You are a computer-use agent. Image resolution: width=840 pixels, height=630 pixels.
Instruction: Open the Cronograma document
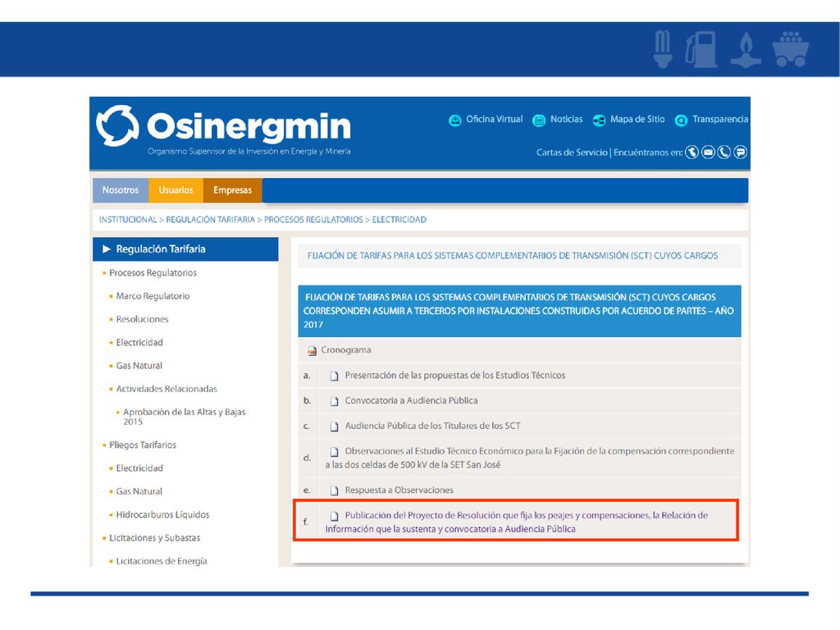click(x=345, y=349)
